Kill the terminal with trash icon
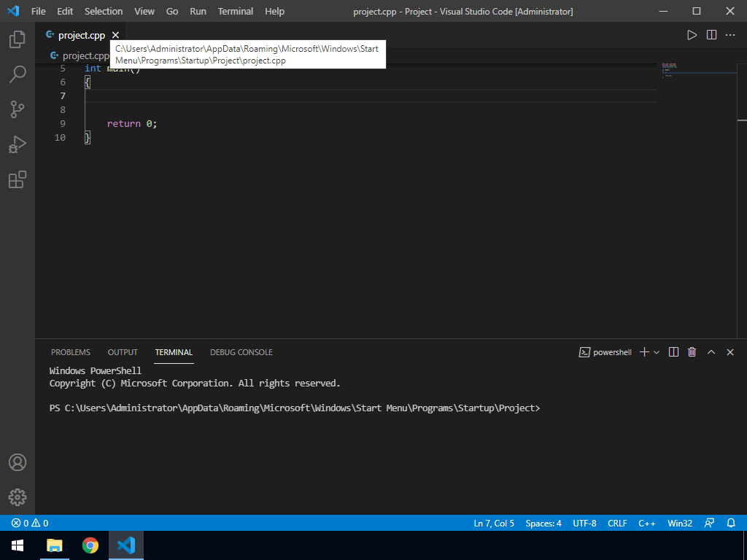 point(692,352)
